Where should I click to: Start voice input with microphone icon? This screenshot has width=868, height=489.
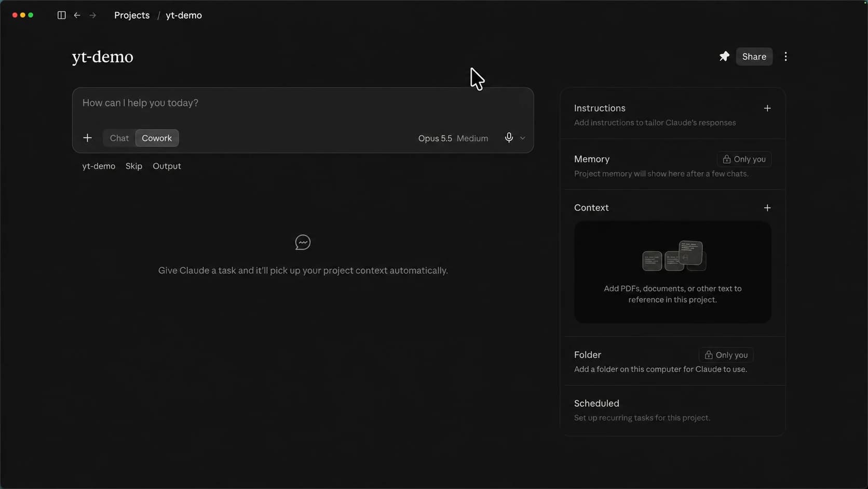509,137
